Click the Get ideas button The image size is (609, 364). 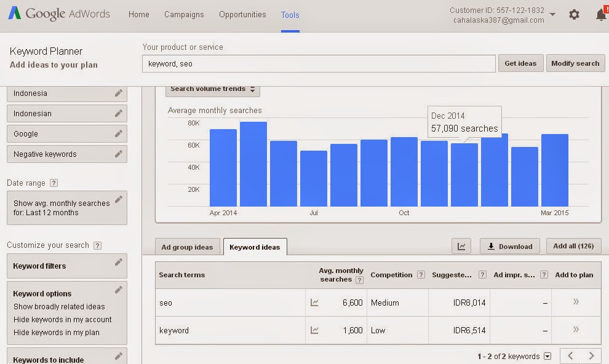coord(520,63)
